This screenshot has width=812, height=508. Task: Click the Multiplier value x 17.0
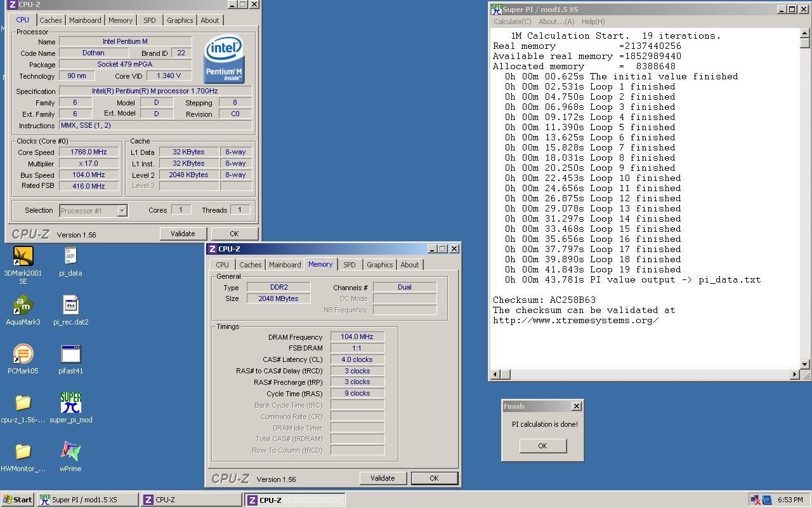[89, 164]
